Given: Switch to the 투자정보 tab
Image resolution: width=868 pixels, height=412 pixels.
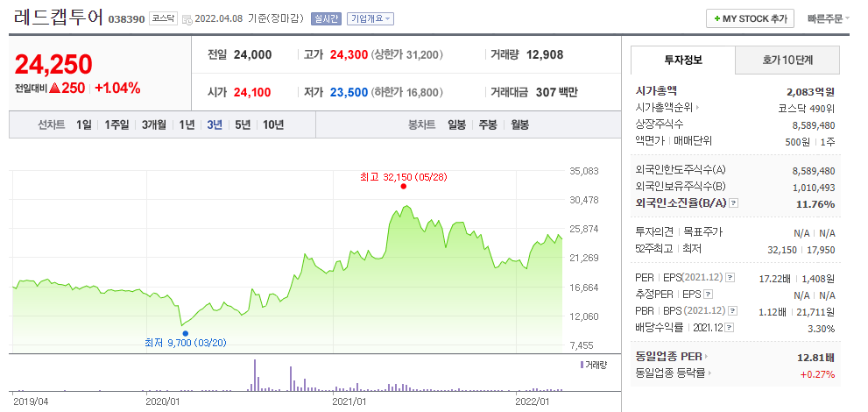Looking at the screenshot, I should coord(683,60).
